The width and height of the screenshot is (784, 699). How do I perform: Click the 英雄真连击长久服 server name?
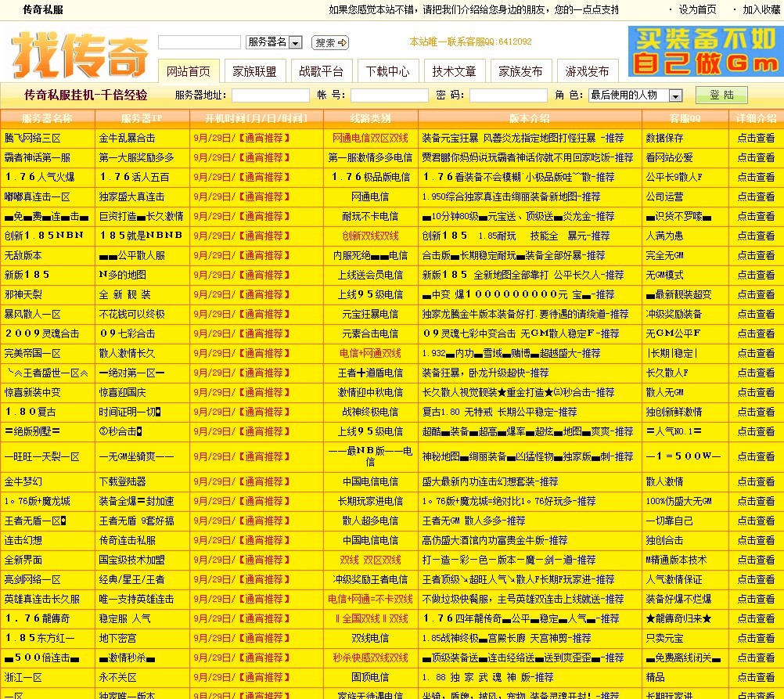[42, 599]
